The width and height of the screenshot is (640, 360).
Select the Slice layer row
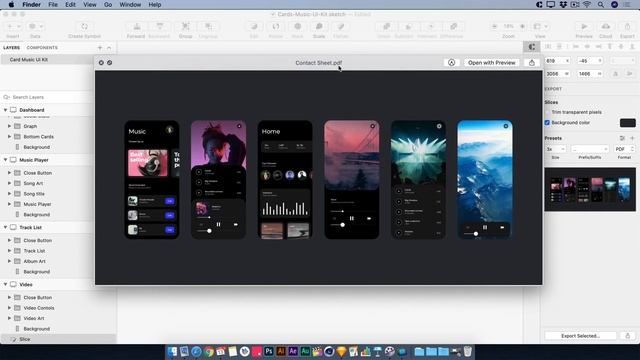tap(58, 339)
